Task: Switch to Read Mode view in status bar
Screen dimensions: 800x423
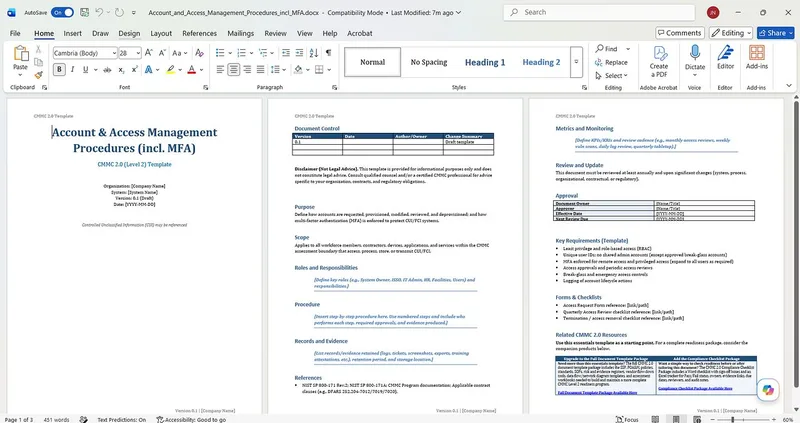Action: click(x=655, y=419)
